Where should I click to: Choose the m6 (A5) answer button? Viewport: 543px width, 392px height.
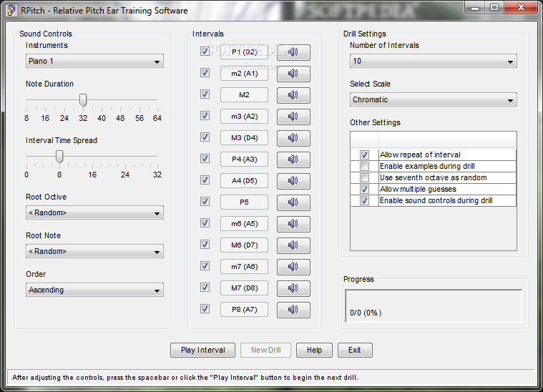(244, 224)
